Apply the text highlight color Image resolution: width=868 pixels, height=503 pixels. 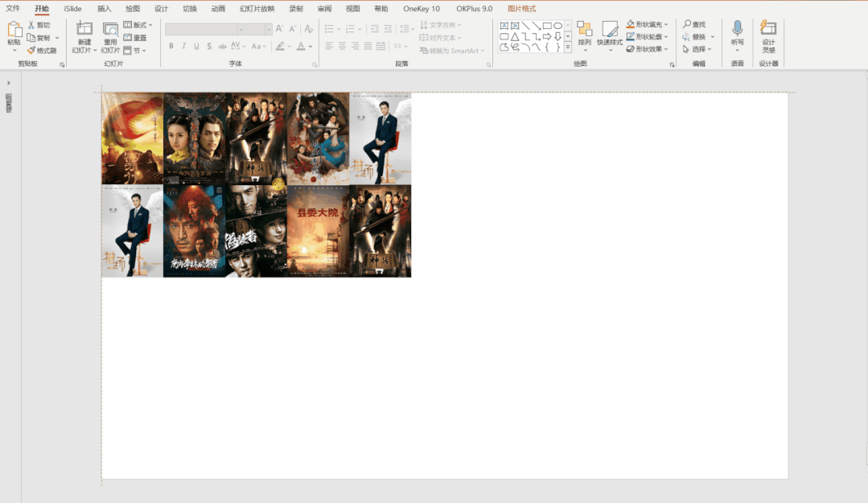pos(281,46)
